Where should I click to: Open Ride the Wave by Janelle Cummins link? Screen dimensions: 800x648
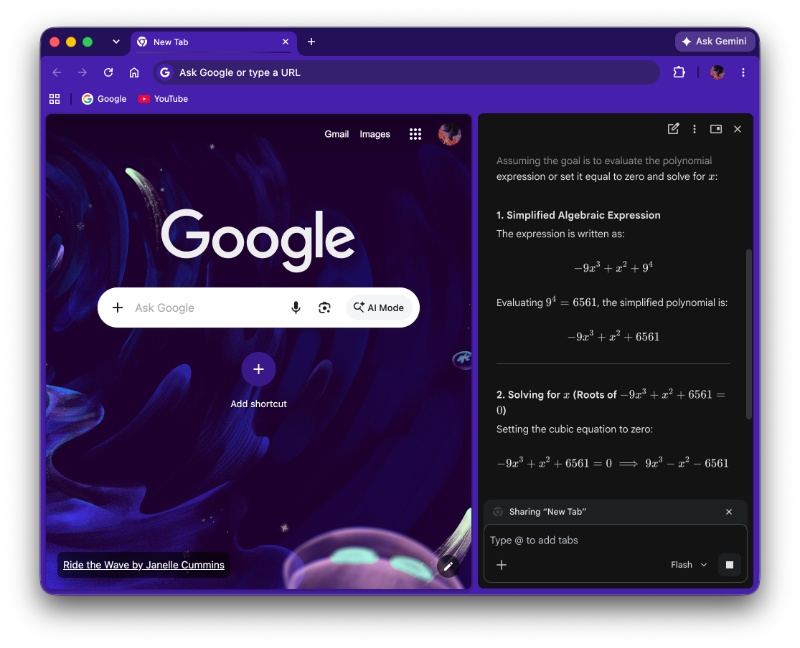(144, 565)
